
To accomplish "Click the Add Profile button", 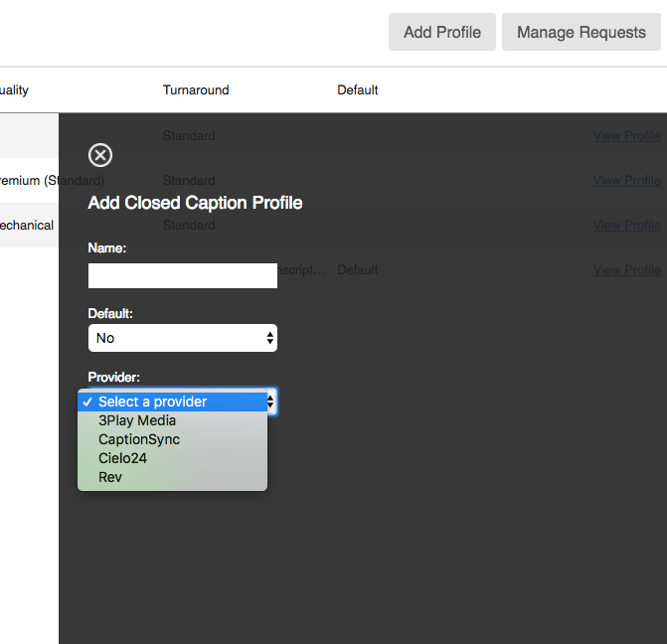I will tap(441, 32).
